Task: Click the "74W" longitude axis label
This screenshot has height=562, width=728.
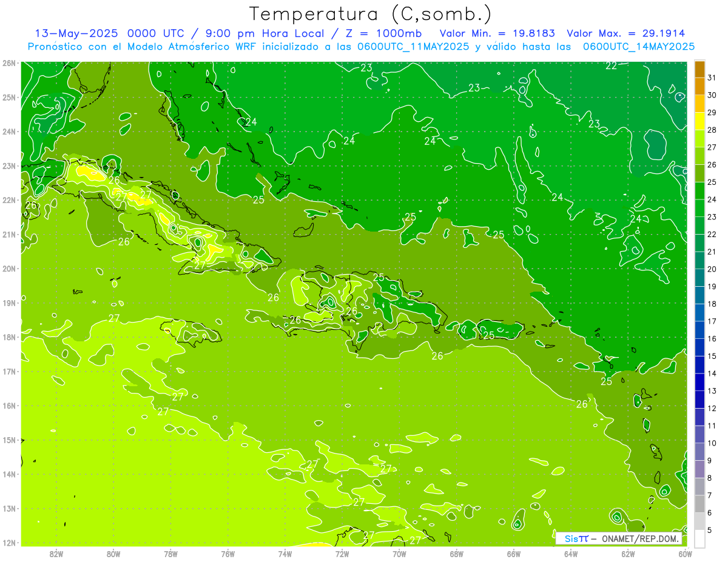Action: tap(285, 554)
